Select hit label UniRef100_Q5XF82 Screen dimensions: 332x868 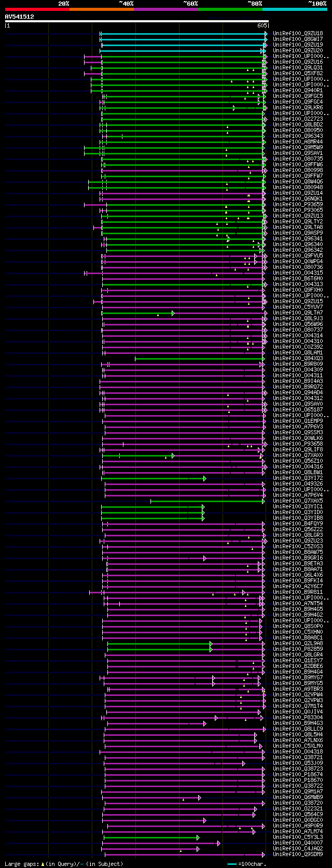[298, 73]
